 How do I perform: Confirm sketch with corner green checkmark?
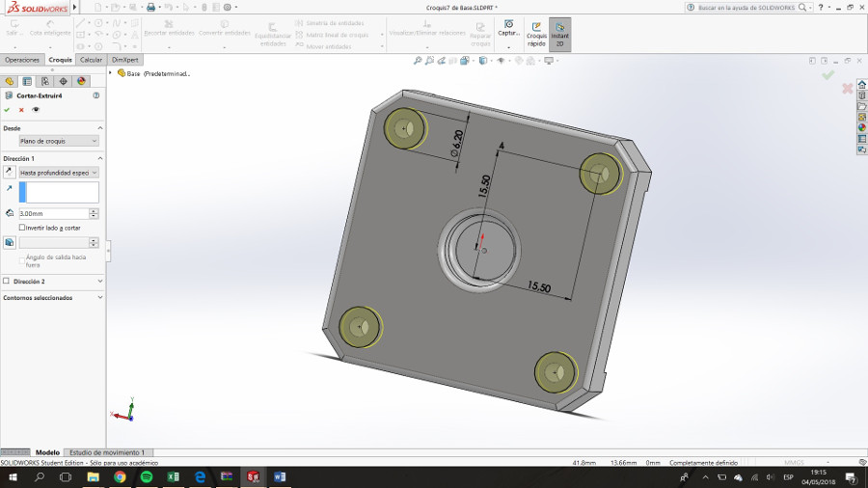tap(828, 74)
